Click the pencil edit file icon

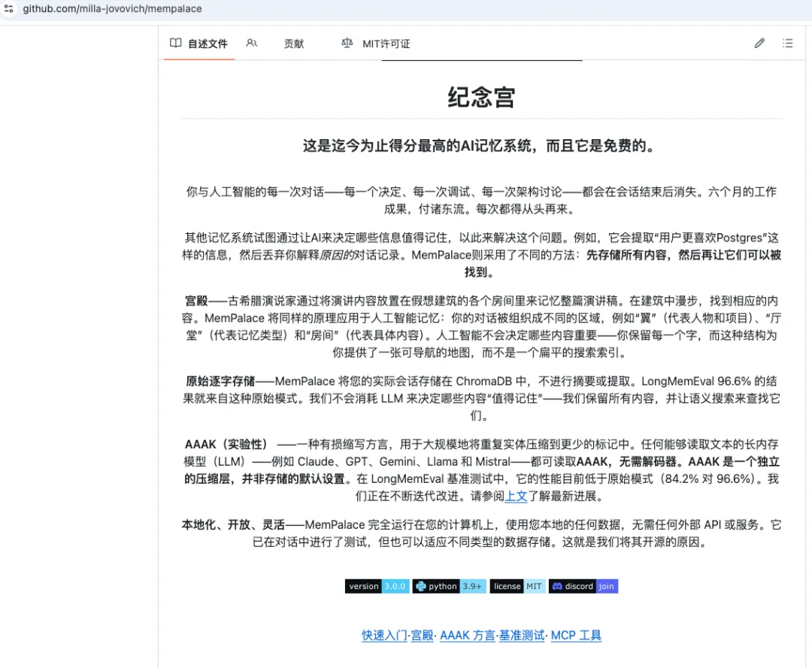(x=759, y=43)
